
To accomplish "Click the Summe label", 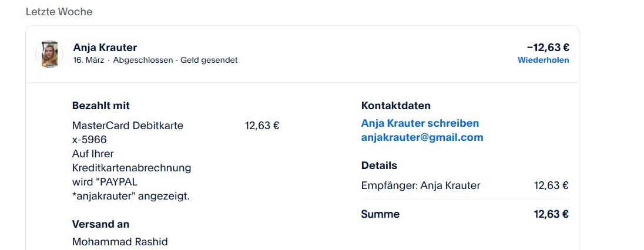I will pos(380,214).
